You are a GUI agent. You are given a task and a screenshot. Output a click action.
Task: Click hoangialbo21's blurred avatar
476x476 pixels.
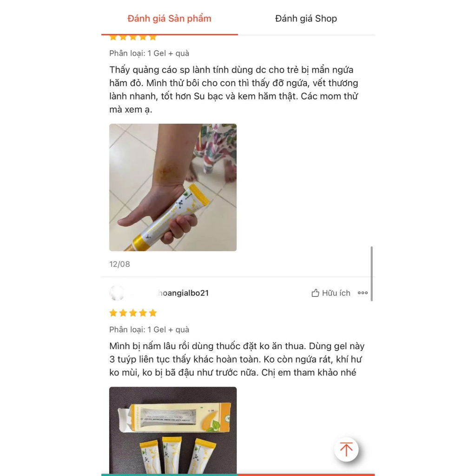pos(117,293)
